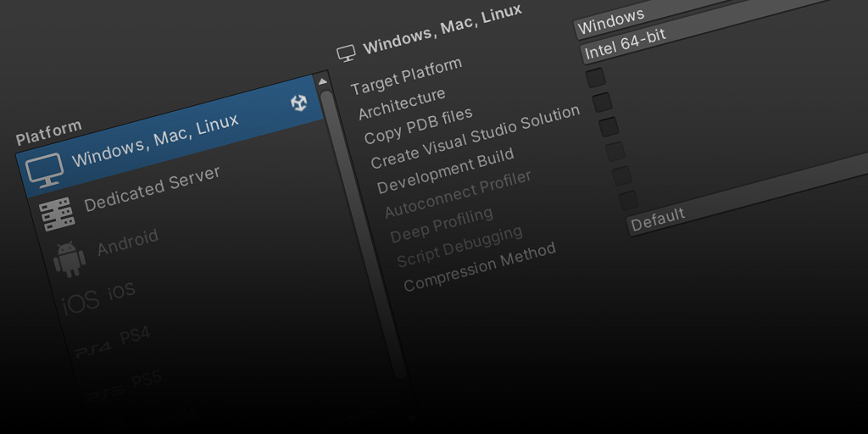Tick the Create Visual Studio Solution checkbox
Image resolution: width=868 pixels, height=434 pixels.
[x=602, y=103]
